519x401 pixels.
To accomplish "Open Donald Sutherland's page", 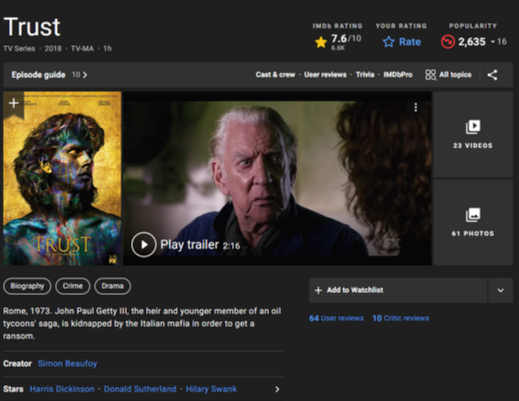I will pos(140,389).
